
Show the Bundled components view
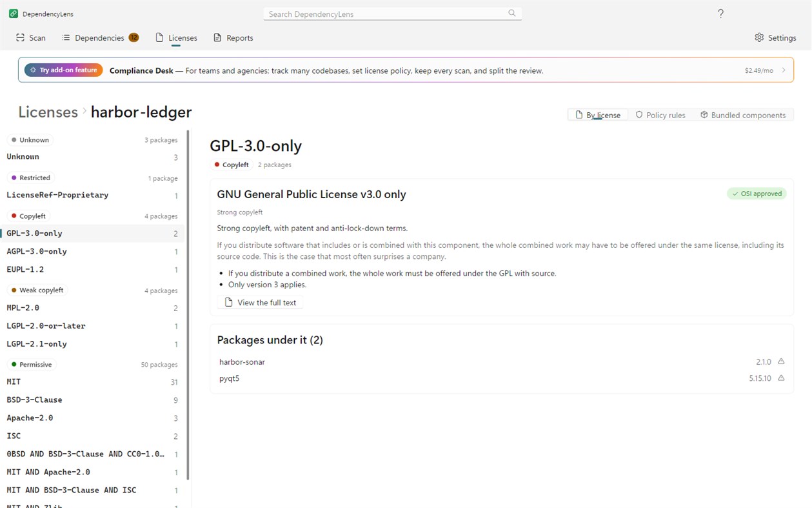(x=743, y=115)
